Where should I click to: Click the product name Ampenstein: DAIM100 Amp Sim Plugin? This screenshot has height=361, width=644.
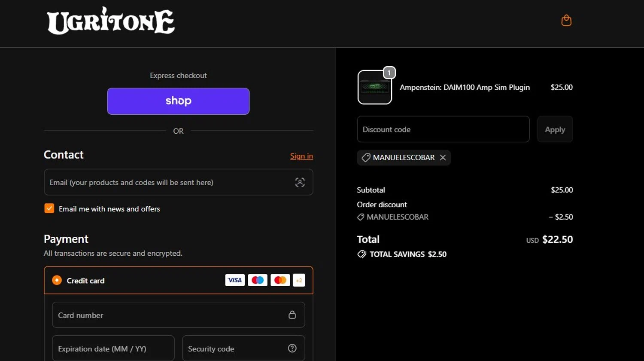tap(465, 87)
